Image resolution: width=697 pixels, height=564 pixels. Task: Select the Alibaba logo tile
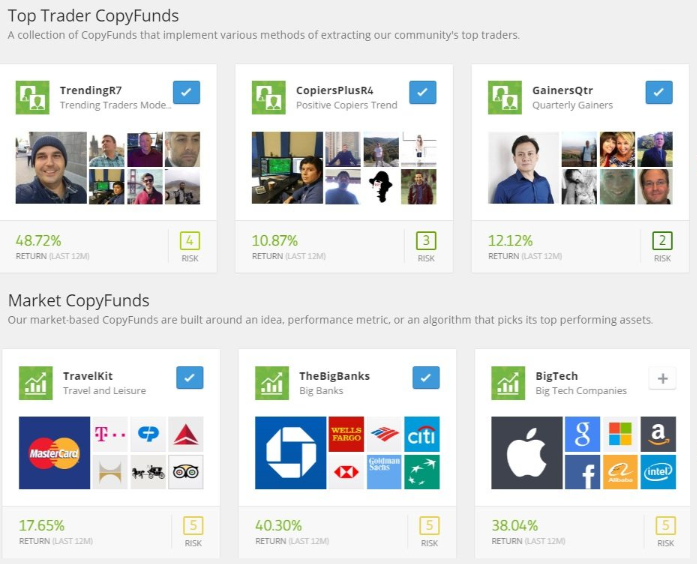click(620, 472)
